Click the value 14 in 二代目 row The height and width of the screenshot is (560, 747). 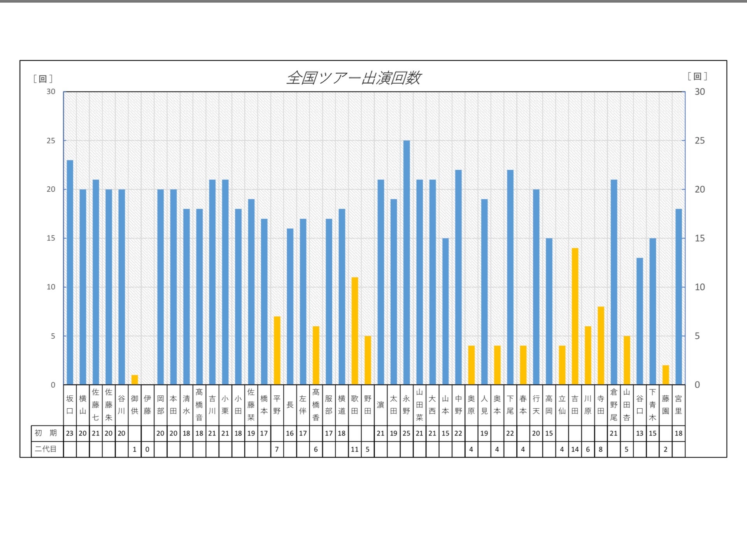click(x=575, y=449)
